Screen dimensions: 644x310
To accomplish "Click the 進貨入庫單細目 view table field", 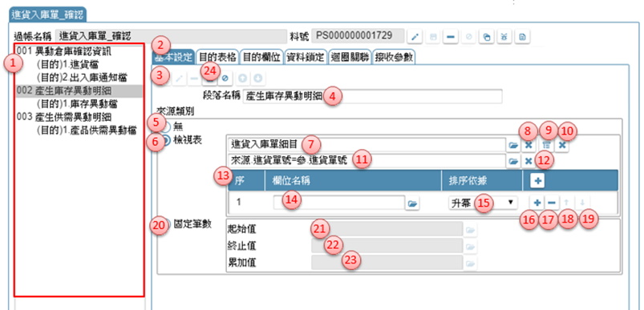I will pyautogui.click(x=367, y=145).
